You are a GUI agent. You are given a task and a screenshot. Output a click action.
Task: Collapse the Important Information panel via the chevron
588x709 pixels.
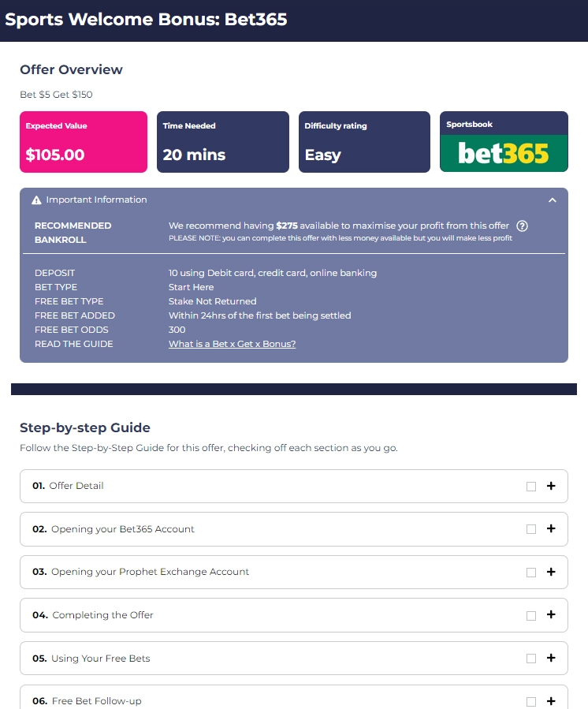552,200
